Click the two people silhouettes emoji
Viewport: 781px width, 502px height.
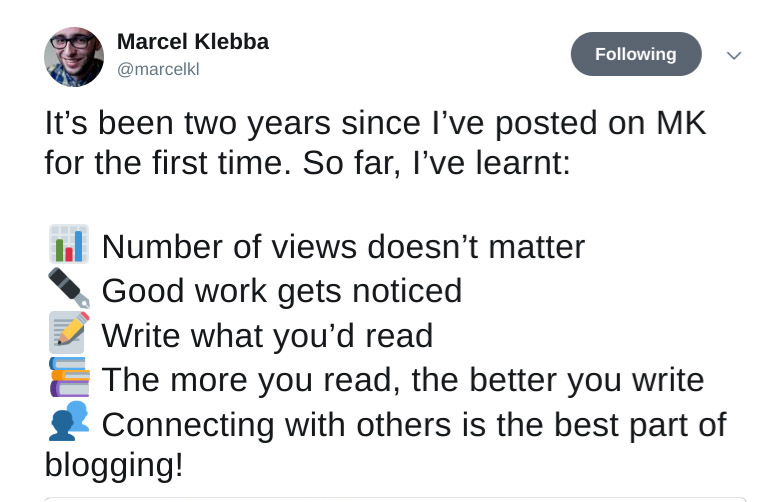(x=68, y=422)
